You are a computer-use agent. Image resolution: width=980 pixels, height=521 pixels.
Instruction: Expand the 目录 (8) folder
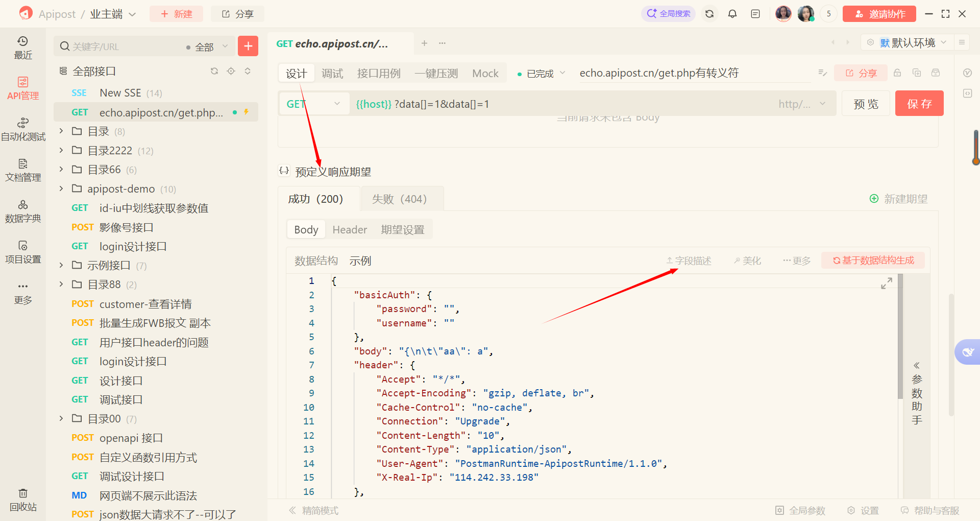pos(61,131)
